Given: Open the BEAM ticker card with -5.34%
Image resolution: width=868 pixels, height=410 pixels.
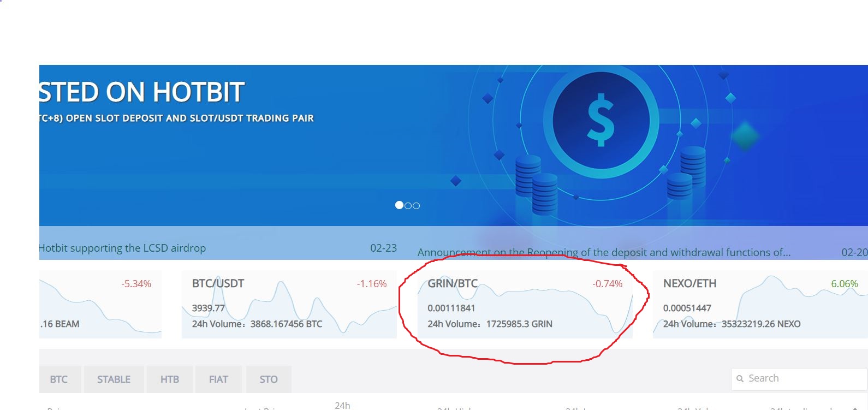Looking at the screenshot, I should tap(100, 304).
